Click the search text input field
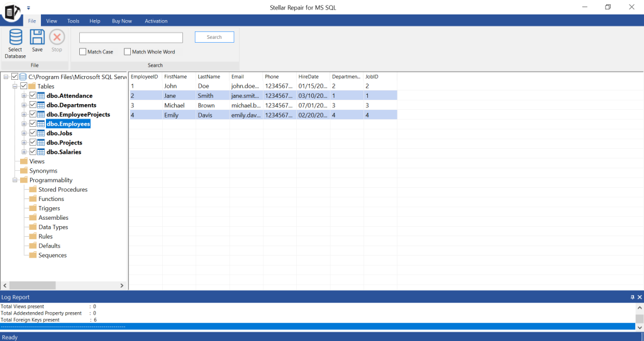The width and height of the screenshot is (644, 341). coord(131,38)
